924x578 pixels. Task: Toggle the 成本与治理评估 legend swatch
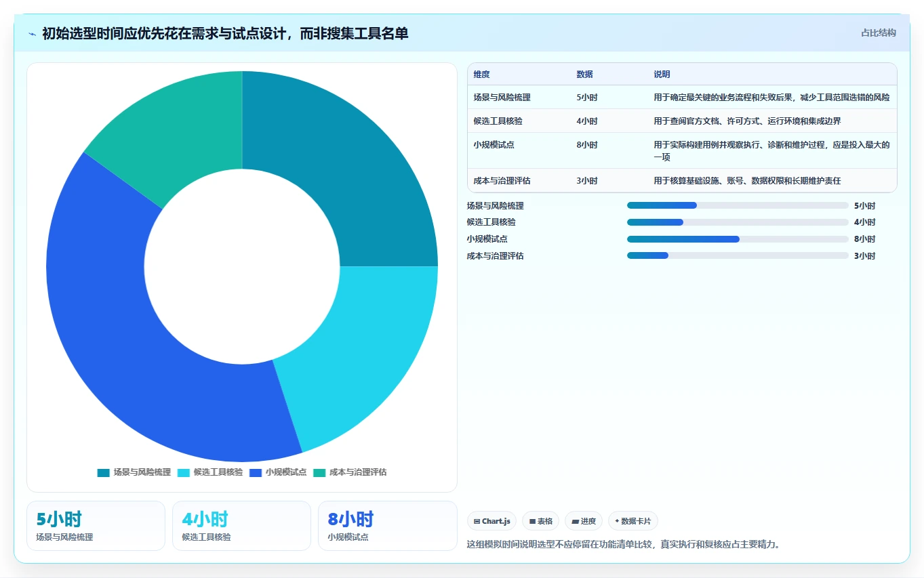pos(319,472)
